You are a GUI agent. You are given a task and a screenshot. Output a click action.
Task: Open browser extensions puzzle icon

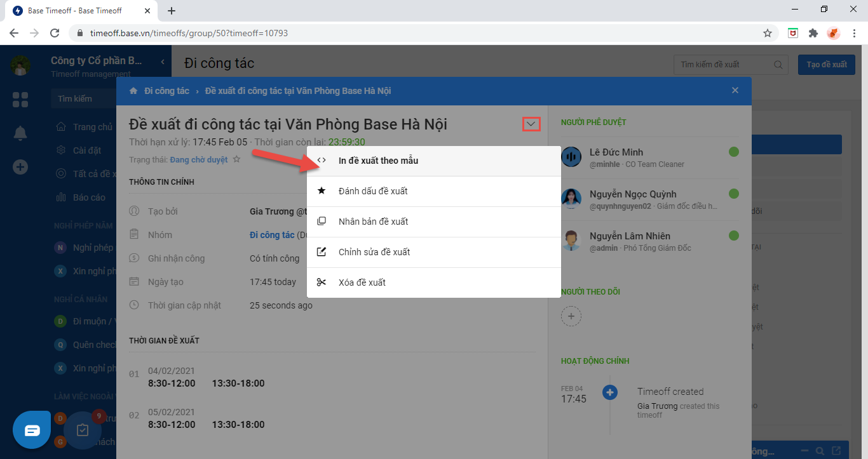coord(813,33)
